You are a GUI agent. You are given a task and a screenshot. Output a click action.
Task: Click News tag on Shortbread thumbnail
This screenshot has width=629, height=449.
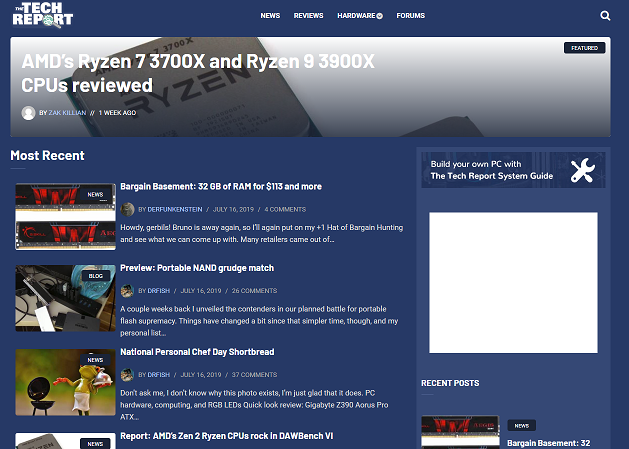click(95, 360)
